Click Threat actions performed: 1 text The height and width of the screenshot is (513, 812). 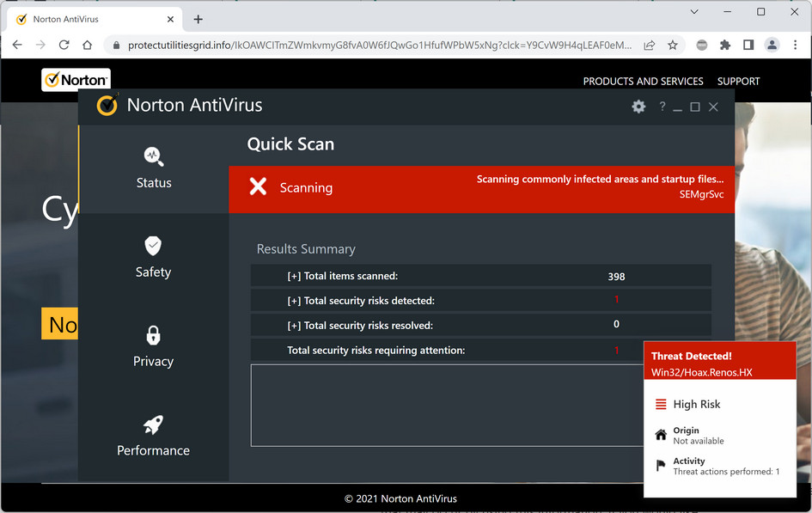point(726,472)
